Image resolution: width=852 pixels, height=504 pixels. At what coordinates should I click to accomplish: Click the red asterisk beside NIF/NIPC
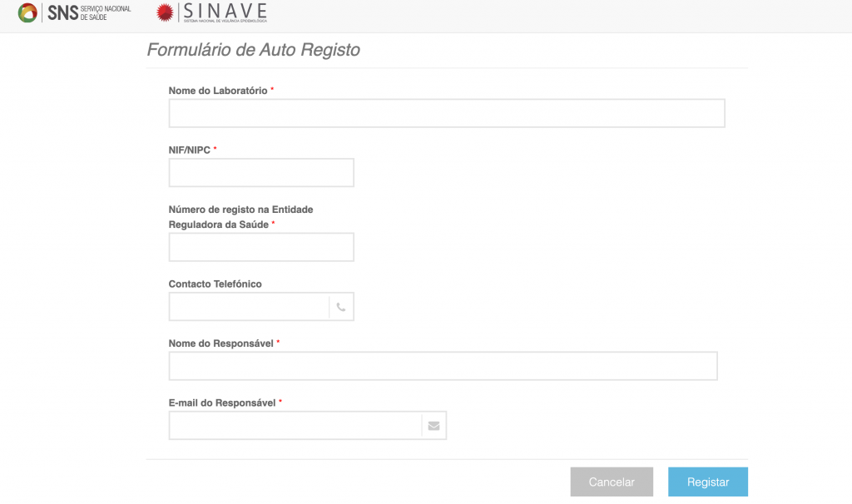[x=215, y=149]
